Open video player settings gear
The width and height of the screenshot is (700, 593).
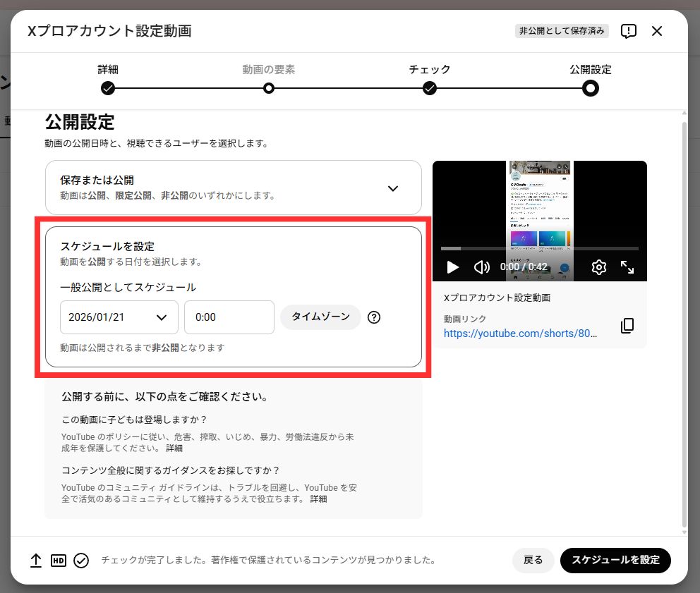pyautogui.click(x=599, y=267)
